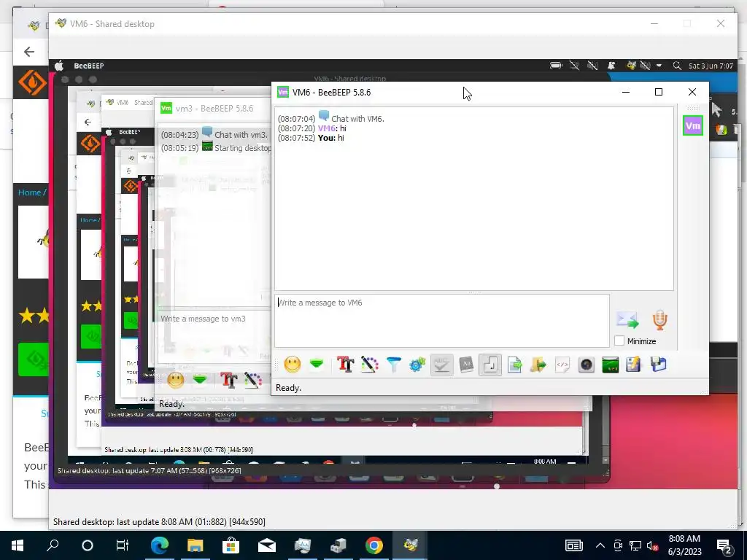Screen dimensions: 747x560
Task: Open Google Chrome from the taskbar
Action: [374, 545]
